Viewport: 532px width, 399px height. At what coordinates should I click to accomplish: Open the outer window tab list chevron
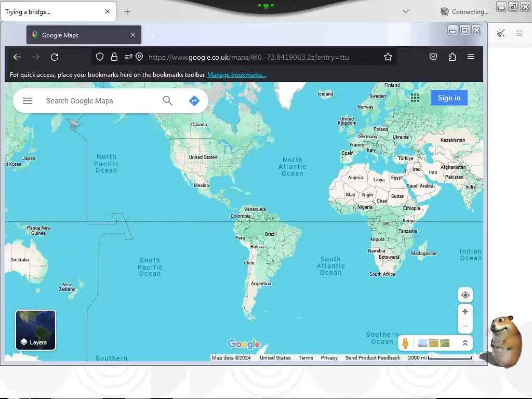[x=405, y=11]
